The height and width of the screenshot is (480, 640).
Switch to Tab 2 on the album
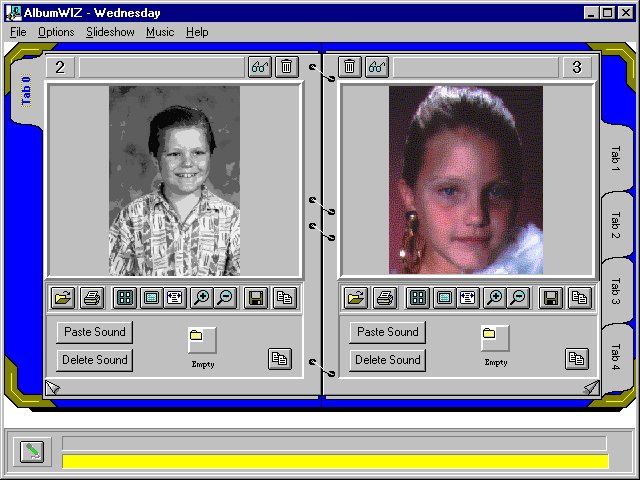(x=616, y=226)
